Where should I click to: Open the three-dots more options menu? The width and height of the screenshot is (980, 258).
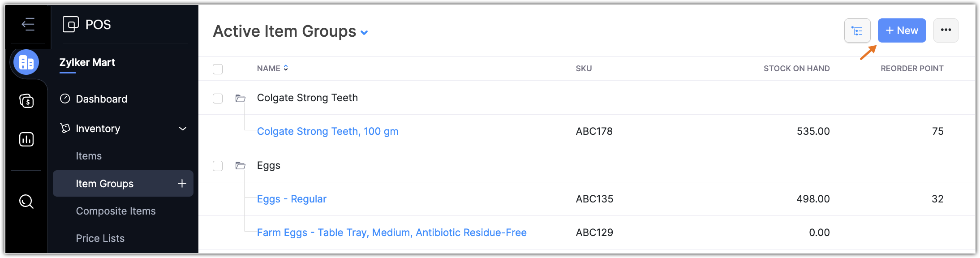coord(946,30)
